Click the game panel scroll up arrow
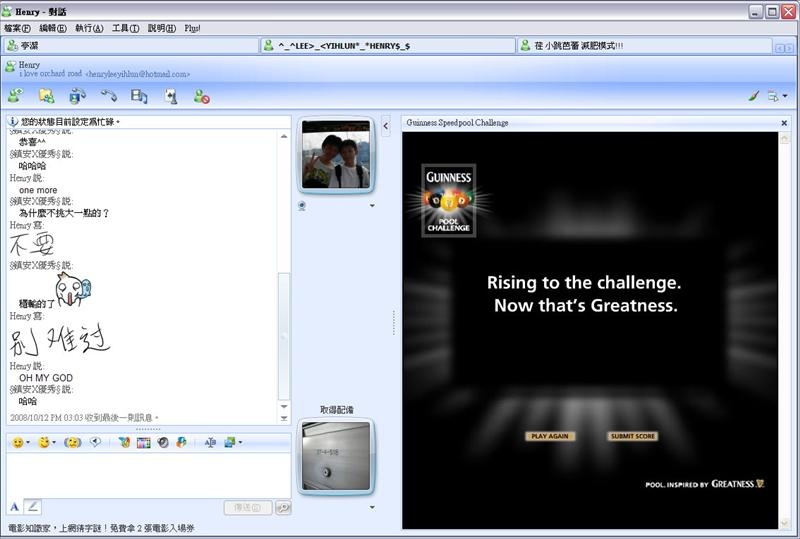800x539 pixels. [x=784, y=138]
